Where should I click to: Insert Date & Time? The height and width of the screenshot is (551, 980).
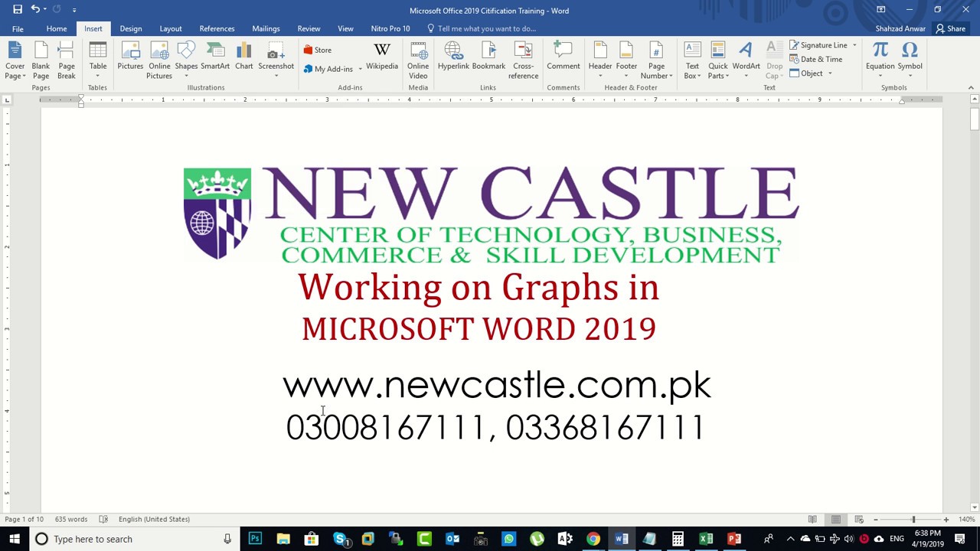pyautogui.click(x=816, y=59)
